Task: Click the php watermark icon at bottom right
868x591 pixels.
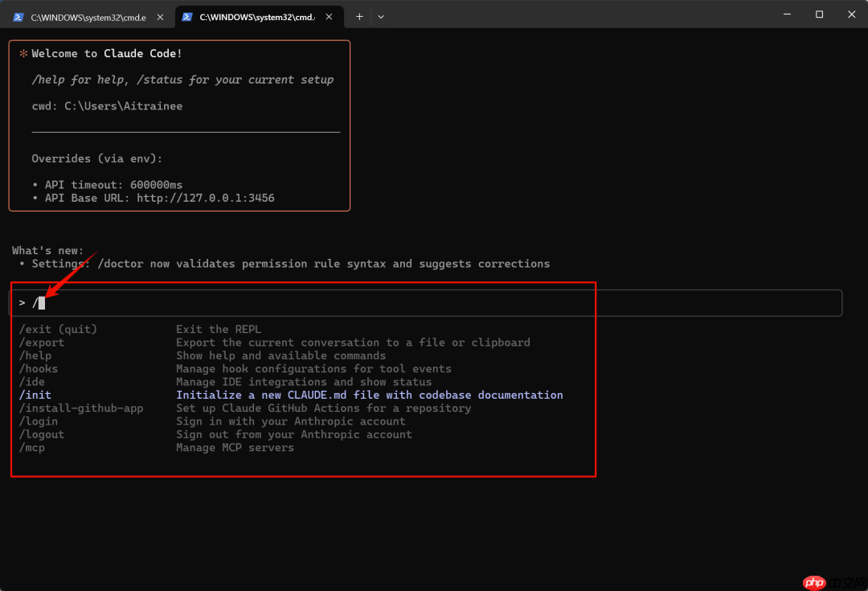Action: point(814,582)
